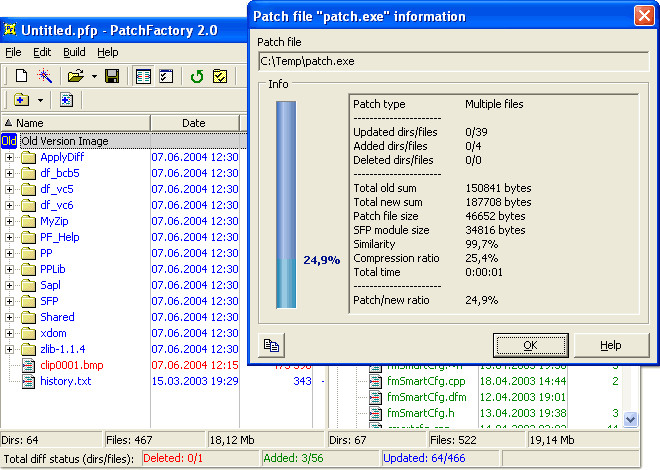Click the Sapl folder icon
Image resolution: width=660 pixels, height=470 pixels.
[28, 285]
